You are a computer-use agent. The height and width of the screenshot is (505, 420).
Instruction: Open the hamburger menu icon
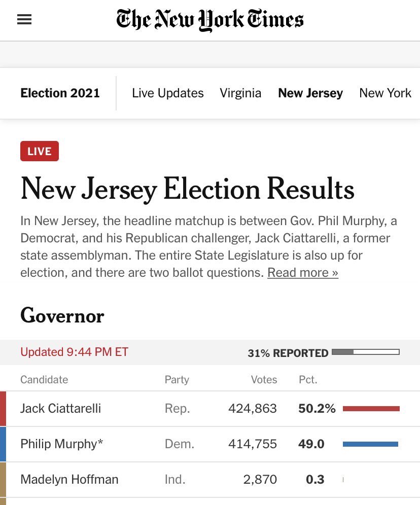click(x=24, y=19)
